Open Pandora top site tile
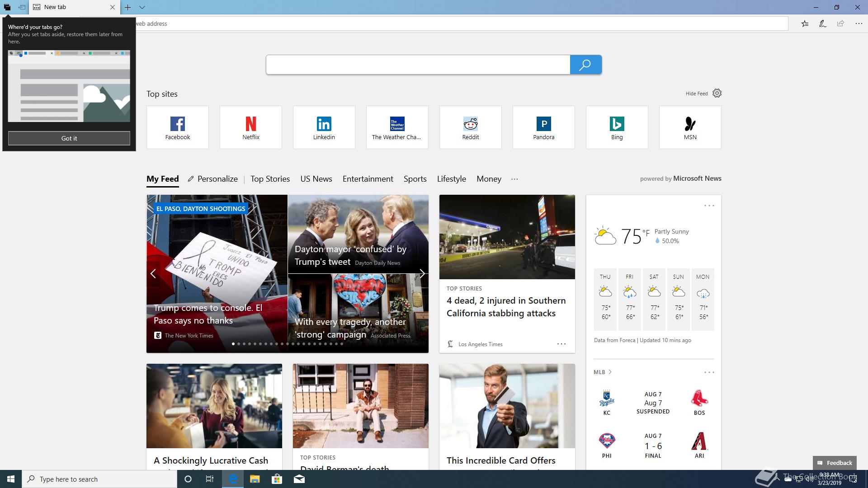868x488 pixels. point(544,127)
